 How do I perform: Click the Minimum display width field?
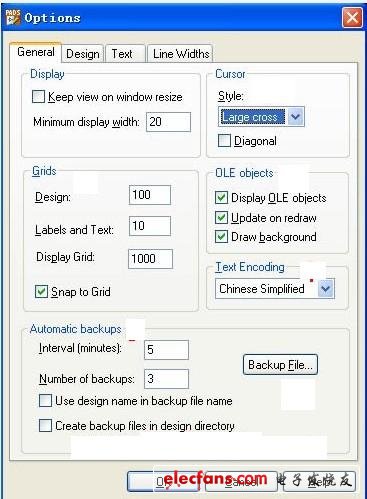coord(168,122)
